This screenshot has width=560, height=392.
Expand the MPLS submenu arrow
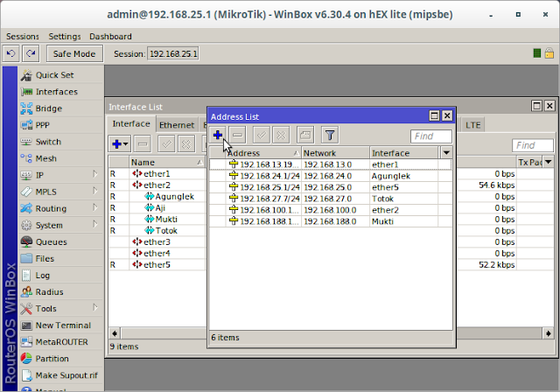tap(95, 192)
